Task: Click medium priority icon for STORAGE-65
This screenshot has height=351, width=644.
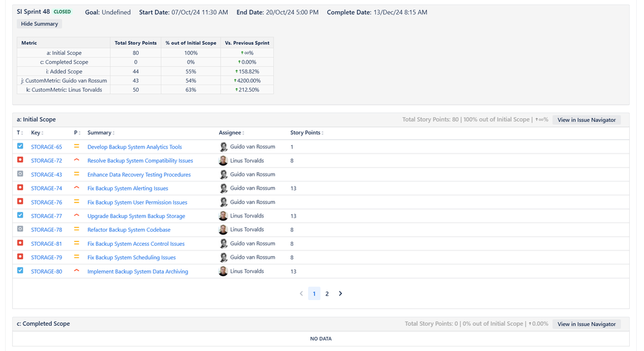Action: [x=77, y=146]
